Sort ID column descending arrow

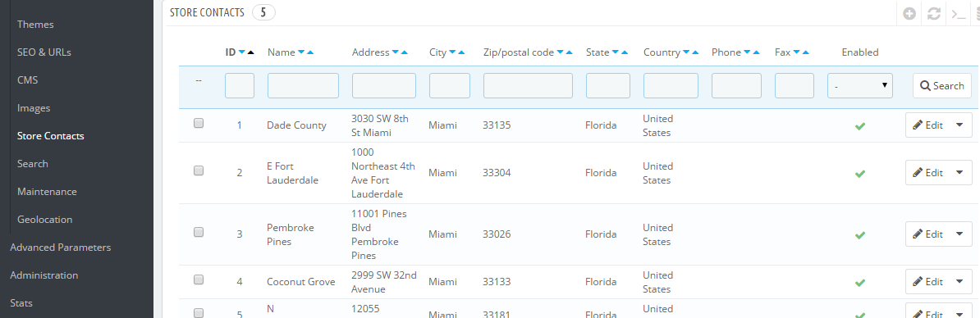point(241,53)
